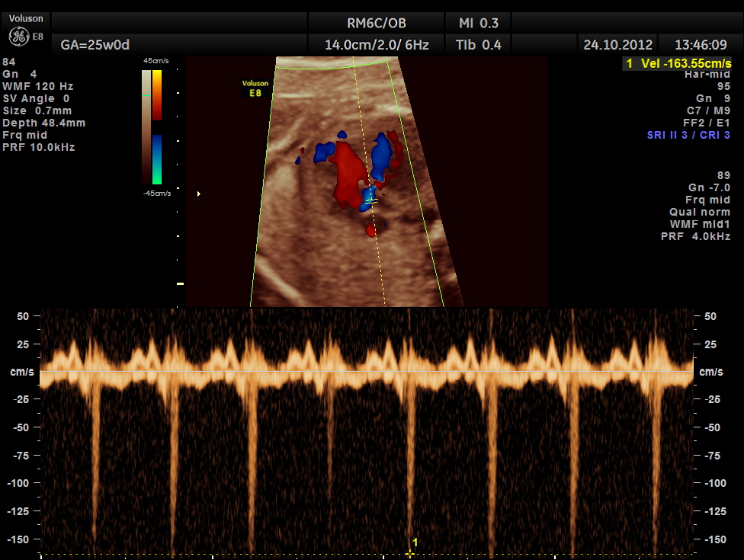Click the SV Angle 0 parameter
Viewport: 744px width, 560px height.
tap(37, 98)
